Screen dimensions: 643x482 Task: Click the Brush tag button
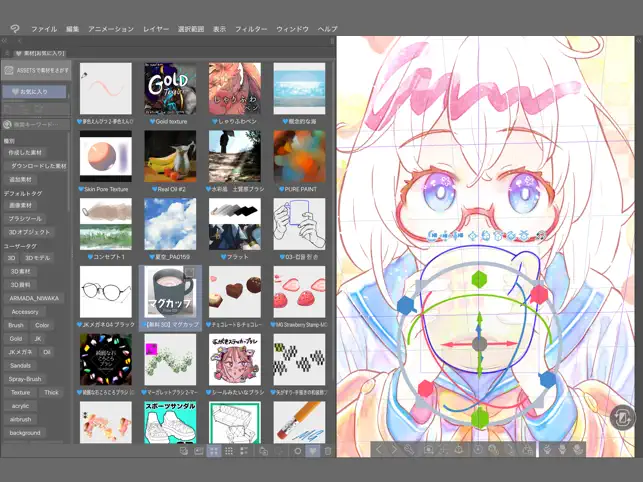coord(16,325)
